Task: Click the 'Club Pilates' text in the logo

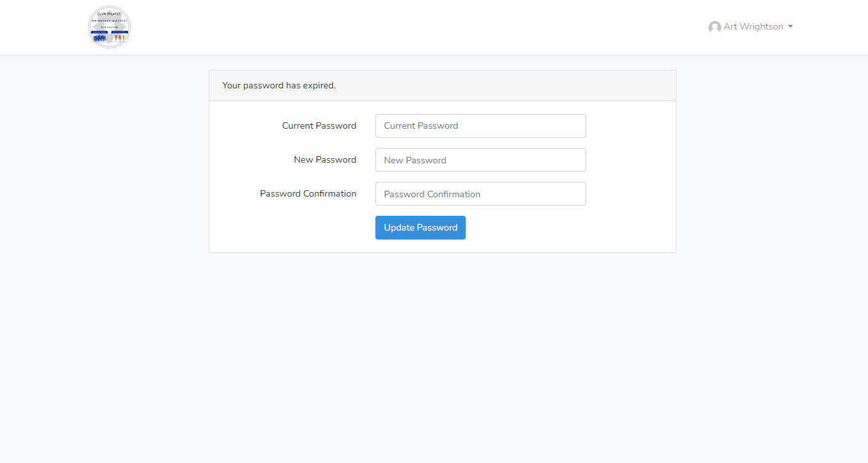Action: (109, 13)
